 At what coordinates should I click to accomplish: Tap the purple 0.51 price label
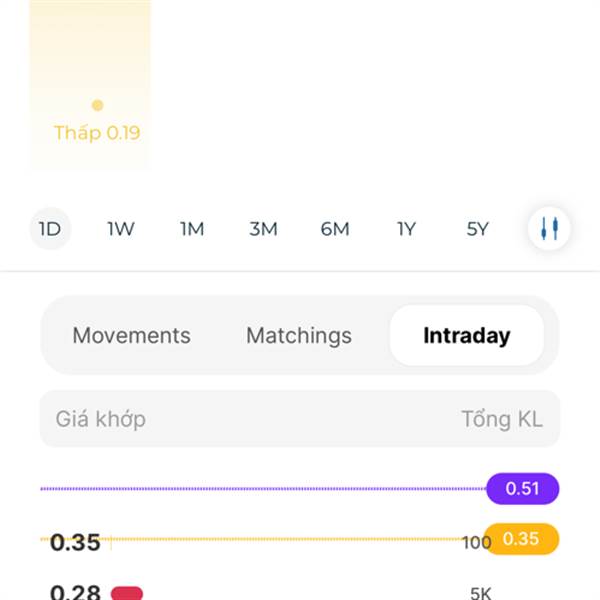522,489
